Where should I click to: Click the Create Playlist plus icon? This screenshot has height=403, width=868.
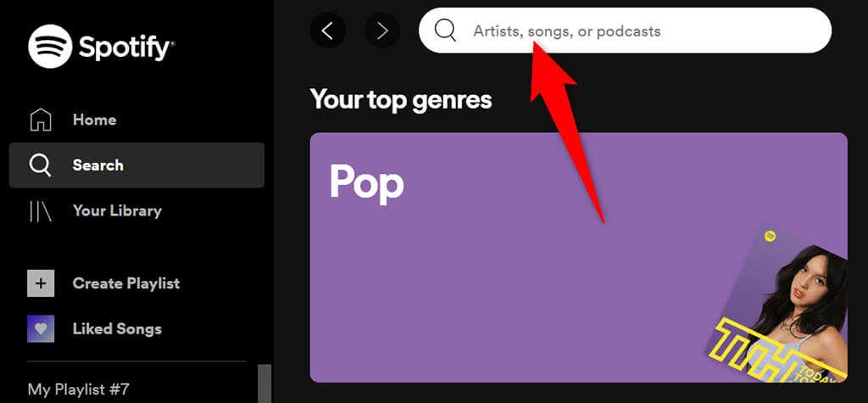[x=41, y=283]
